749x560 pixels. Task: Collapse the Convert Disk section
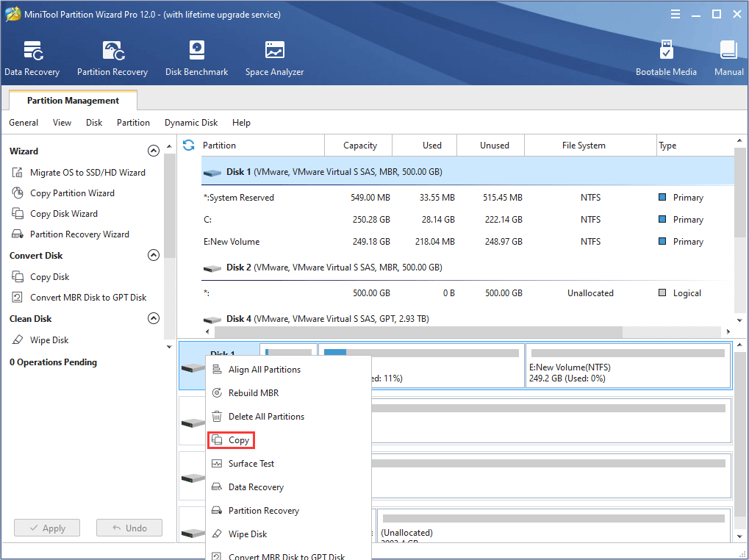[x=154, y=256]
